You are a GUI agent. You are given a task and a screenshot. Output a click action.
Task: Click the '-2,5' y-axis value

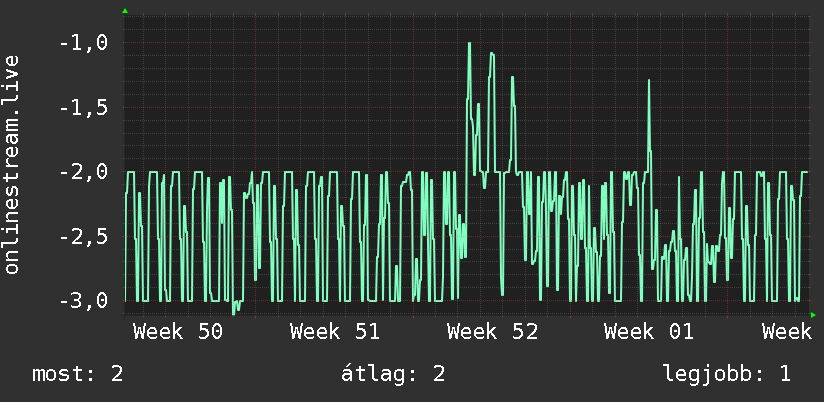[x=83, y=236]
